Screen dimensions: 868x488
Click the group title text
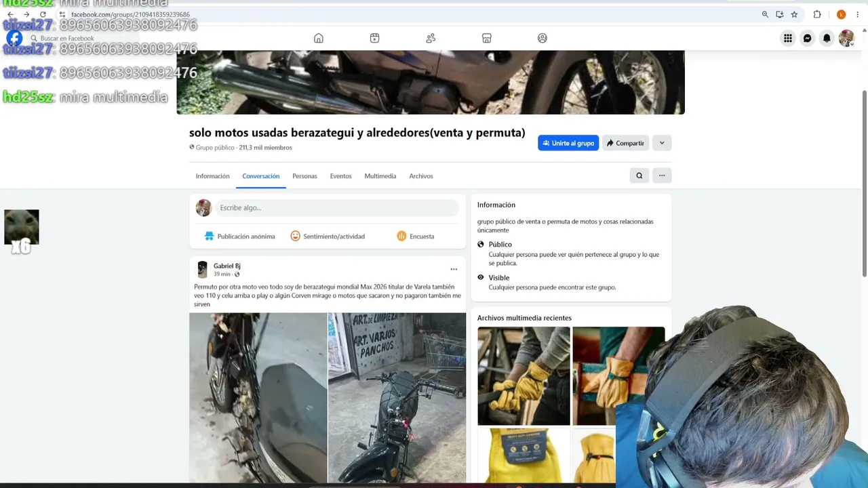[357, 133]
